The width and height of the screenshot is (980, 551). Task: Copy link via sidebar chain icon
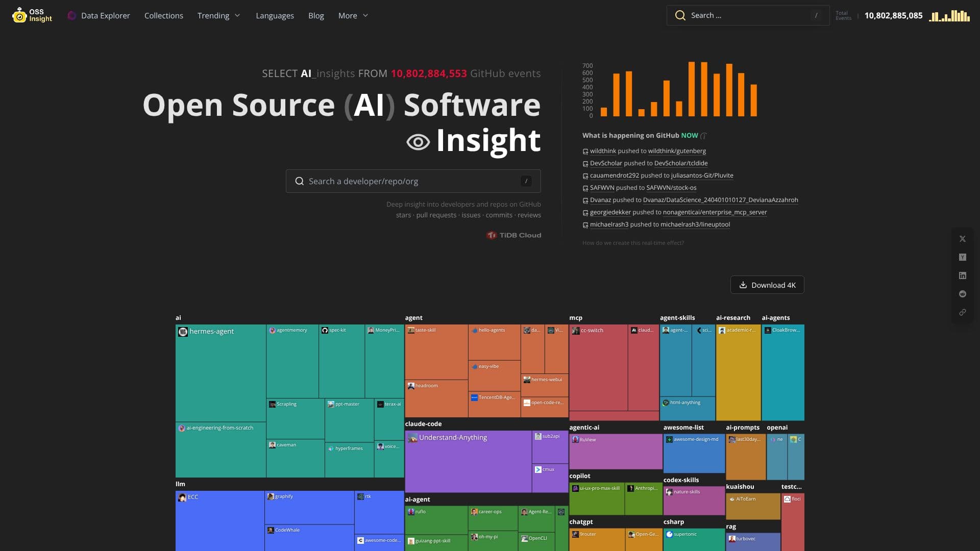pyautogui.click(x=963, y=312)
